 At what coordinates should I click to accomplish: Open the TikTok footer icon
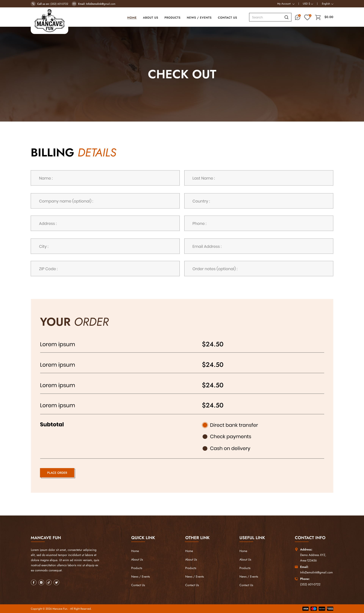49,582
